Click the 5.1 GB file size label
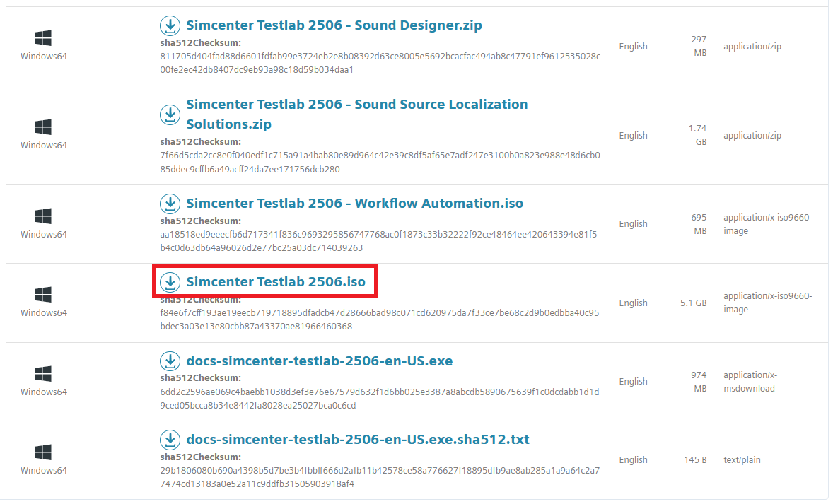The image size is (833, 504). (x=695, y=303)
